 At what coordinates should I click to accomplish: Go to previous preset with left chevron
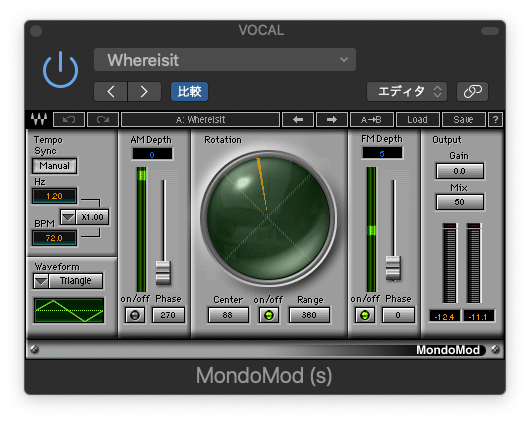click(x=111, y=91)
